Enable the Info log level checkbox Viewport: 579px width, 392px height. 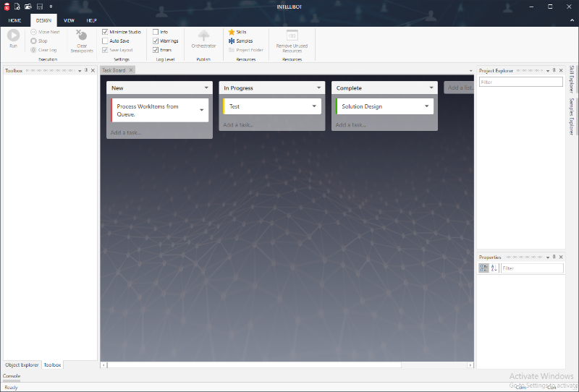(156, 32)
